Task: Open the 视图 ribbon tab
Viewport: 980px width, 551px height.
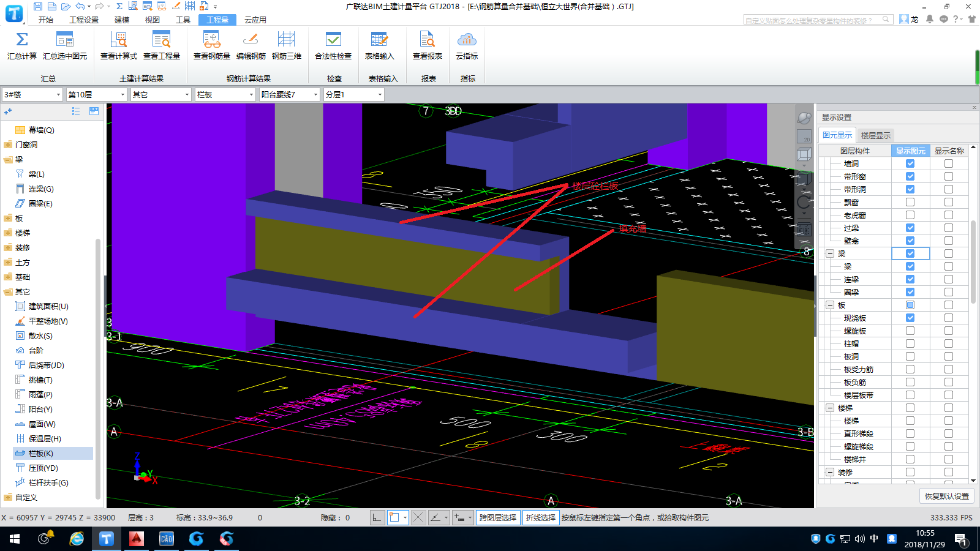Action: [x=153, y=20]
